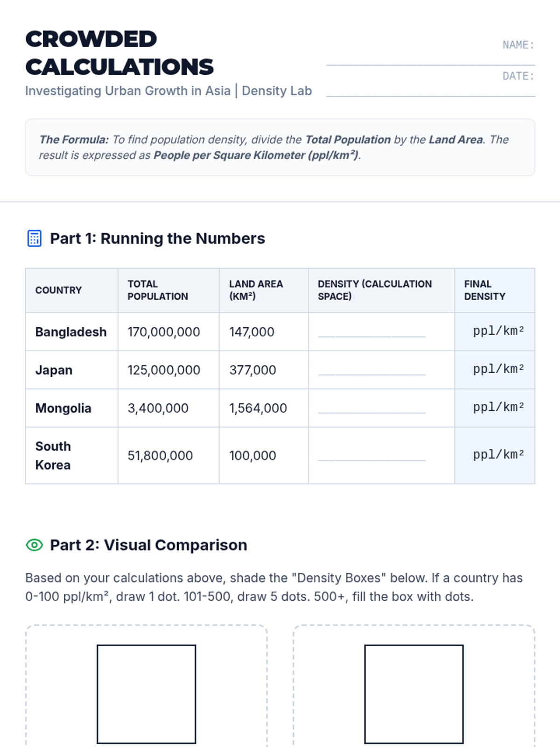This screenshot has width=560, height=747.
Task: Click the left empty density box
Action: click(x=147, y=694)
